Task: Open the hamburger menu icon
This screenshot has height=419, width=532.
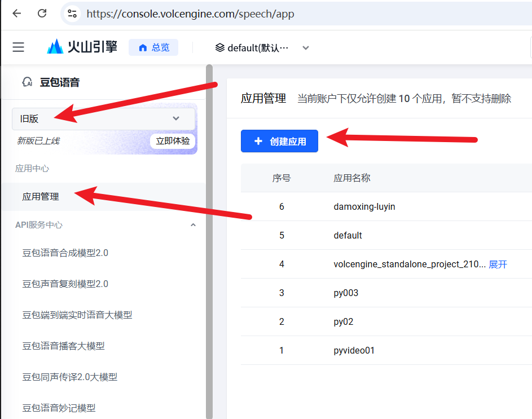Action: (19, 47)
